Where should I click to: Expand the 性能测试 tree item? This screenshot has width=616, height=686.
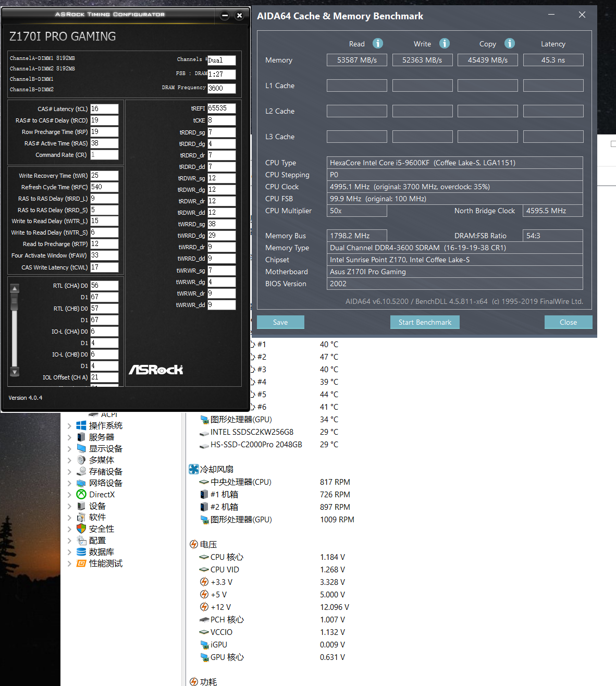point(69,563)
